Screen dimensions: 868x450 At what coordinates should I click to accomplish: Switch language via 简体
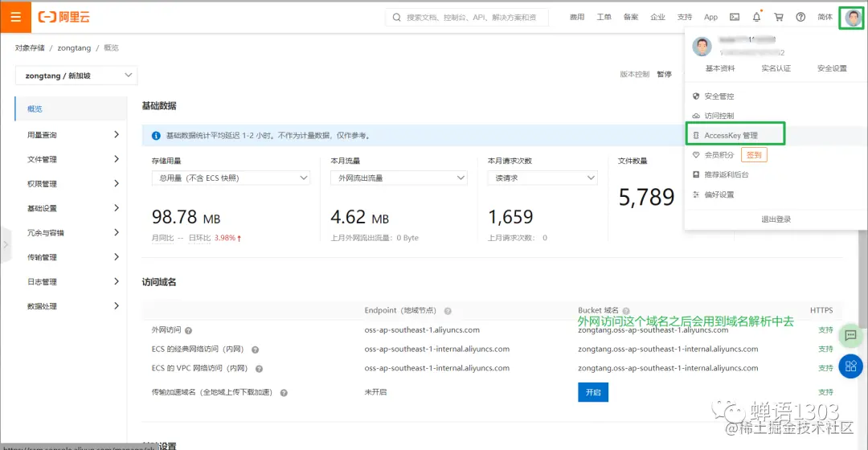(825, 17)
